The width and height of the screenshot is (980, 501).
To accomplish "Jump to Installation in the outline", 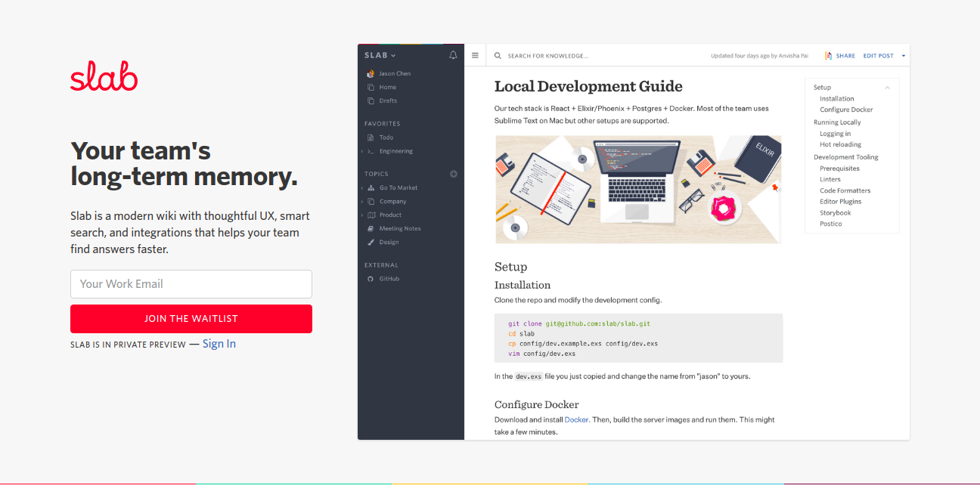I will pos(837,98).
